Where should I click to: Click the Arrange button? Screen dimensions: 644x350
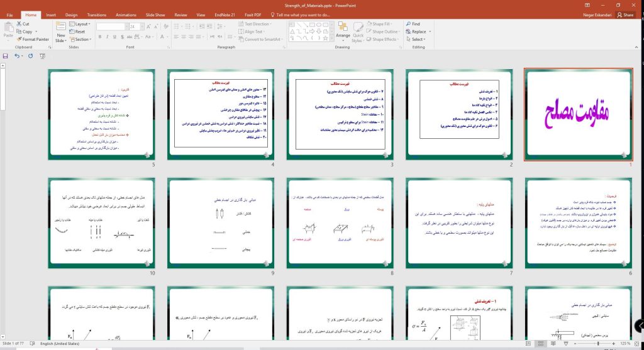(x=343, y=31)
